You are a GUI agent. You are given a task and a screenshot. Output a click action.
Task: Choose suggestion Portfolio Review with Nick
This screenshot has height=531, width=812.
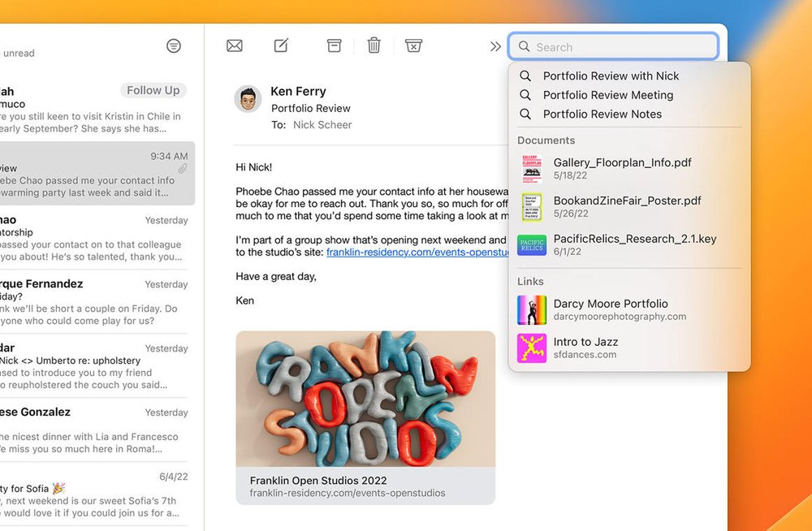[x=629, y=76]
